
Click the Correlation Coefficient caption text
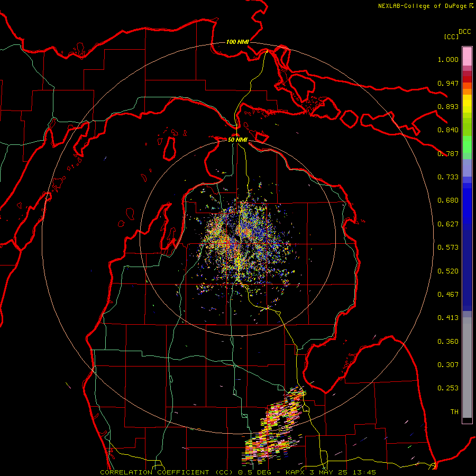click(238, 472)
